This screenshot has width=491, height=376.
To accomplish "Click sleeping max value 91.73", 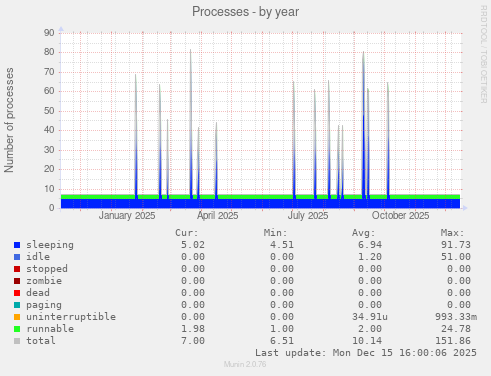I will (456, 245).
